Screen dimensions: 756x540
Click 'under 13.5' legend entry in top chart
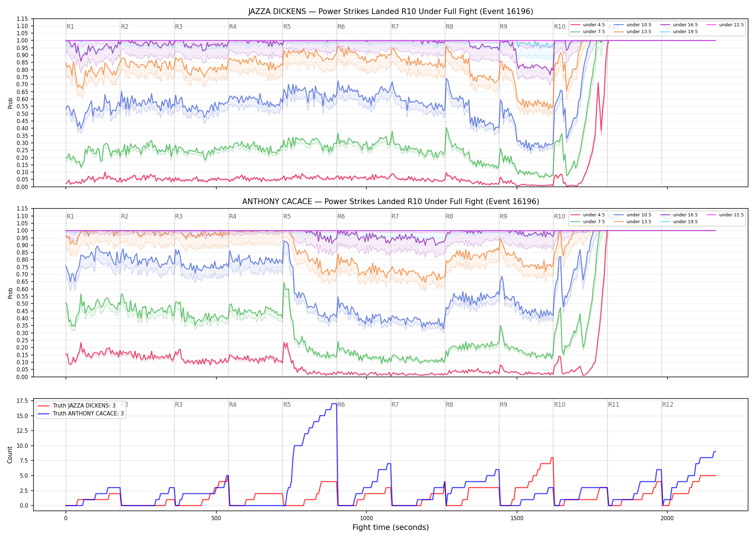click(x=633, y=32)
